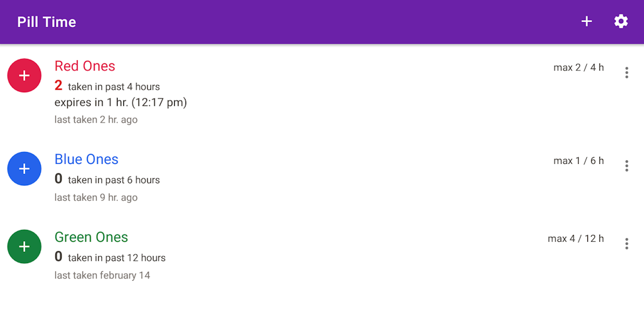
Task: Expand the Green Ones more options menu
Action: (626, 244)
